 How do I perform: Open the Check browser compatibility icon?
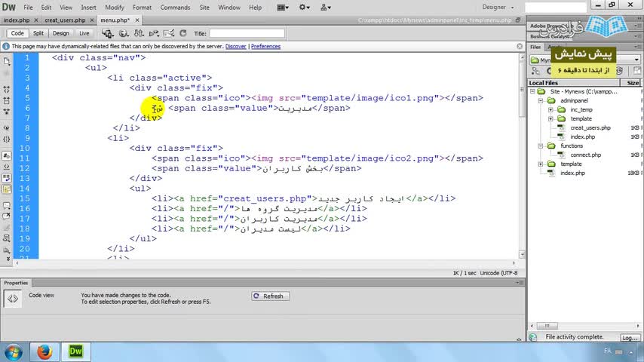154,33
